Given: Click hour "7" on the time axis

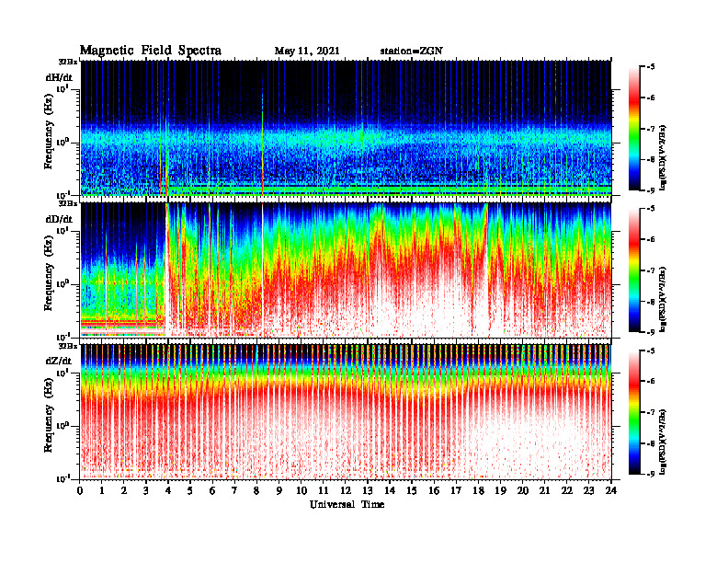Looking at the screenshot, I should tap(234, 491).
